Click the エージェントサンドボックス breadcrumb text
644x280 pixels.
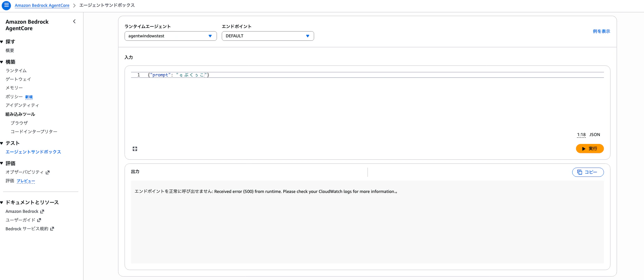107,5
